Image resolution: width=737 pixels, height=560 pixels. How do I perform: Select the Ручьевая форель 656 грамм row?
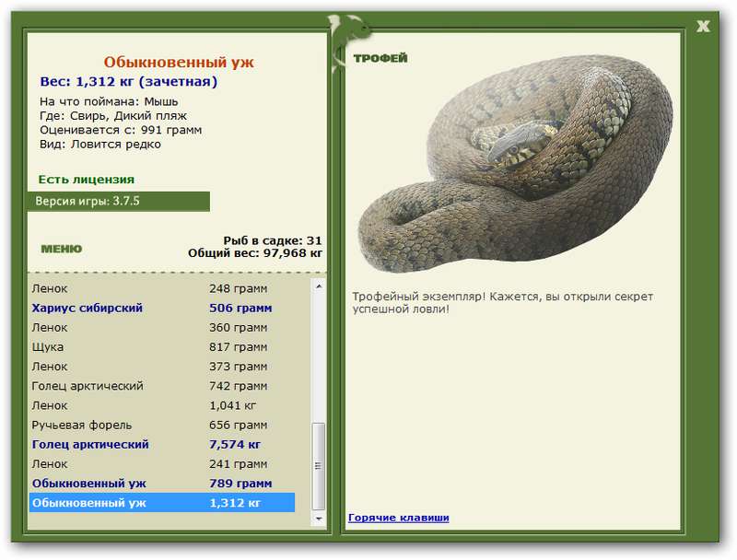coord(163,426)
